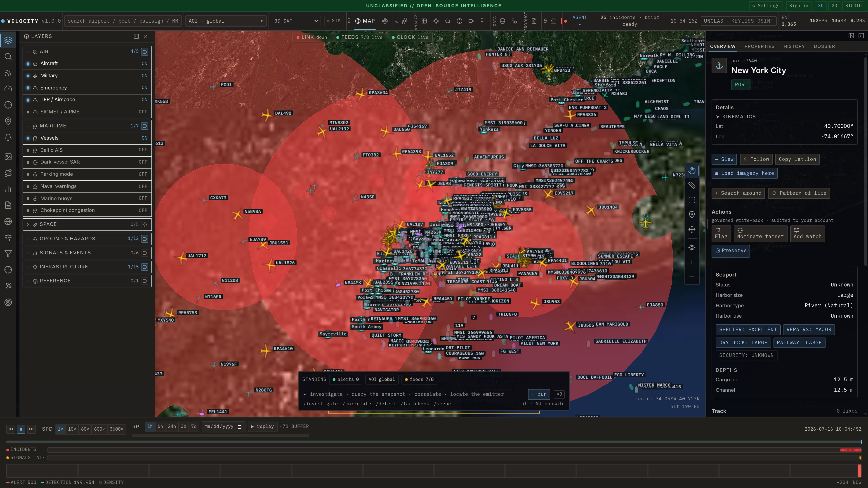Toggle the Military layer

pos(87,75)
